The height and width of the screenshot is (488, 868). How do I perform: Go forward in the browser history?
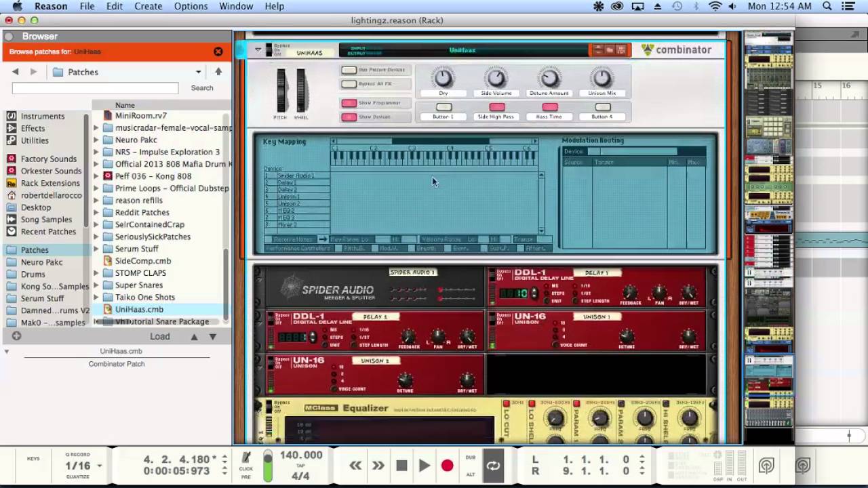[33, 72]
